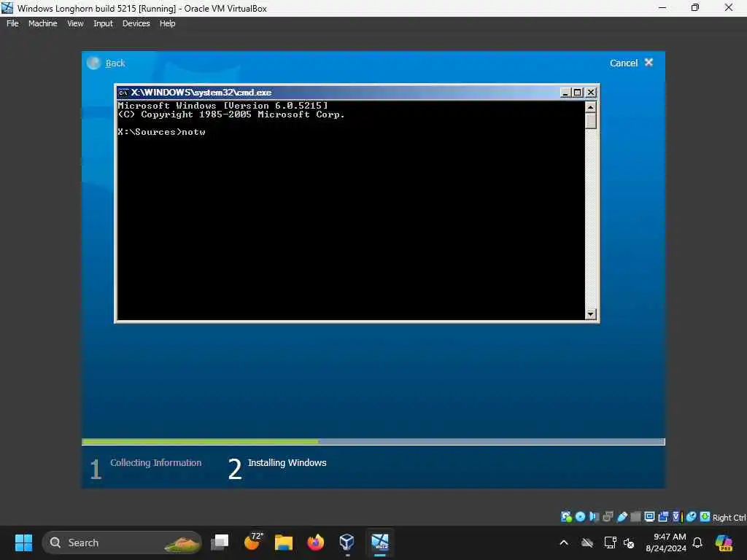Click the Cancel link in setup
This screenshot has width=747, height=560.
click(623, 63)
